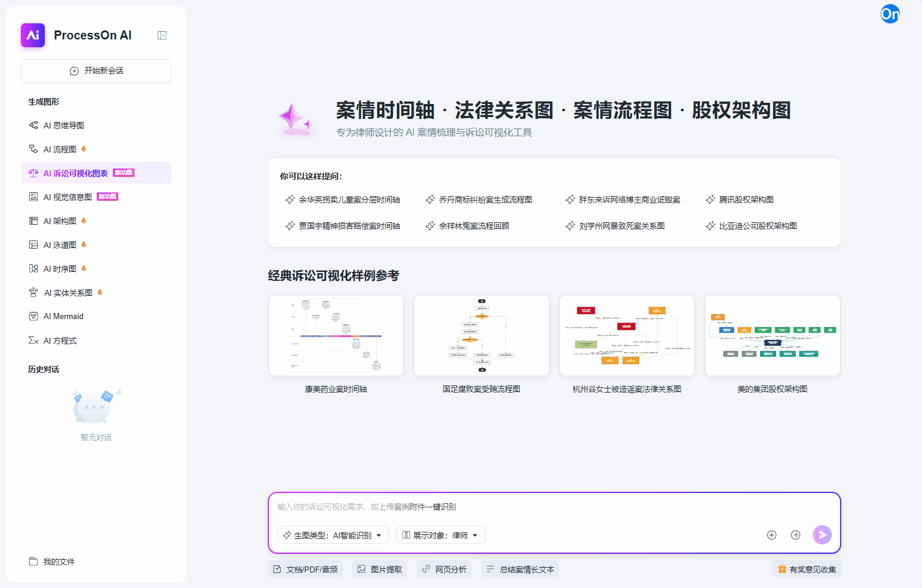Click the AI 实体关系图 sidebar icon
Image resolution: width=922 pixels, height=588 pixels.
[x=33, y=293]
